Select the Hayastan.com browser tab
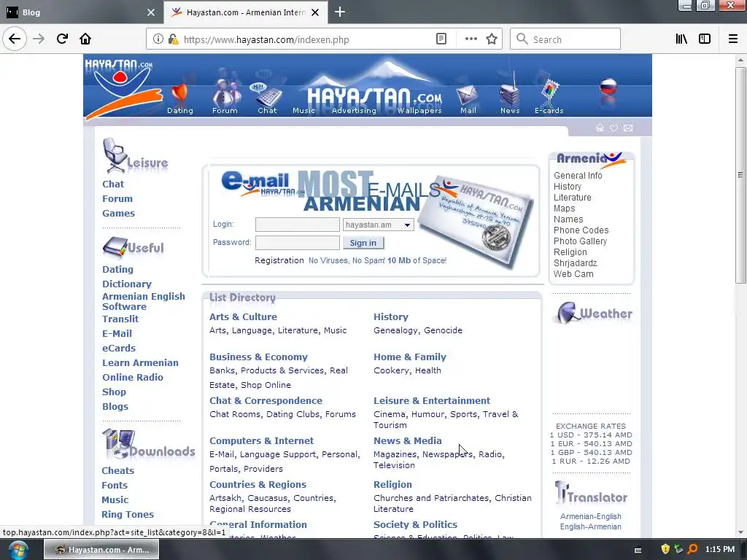Screen dimensions: 747x560 coord(245,12)
